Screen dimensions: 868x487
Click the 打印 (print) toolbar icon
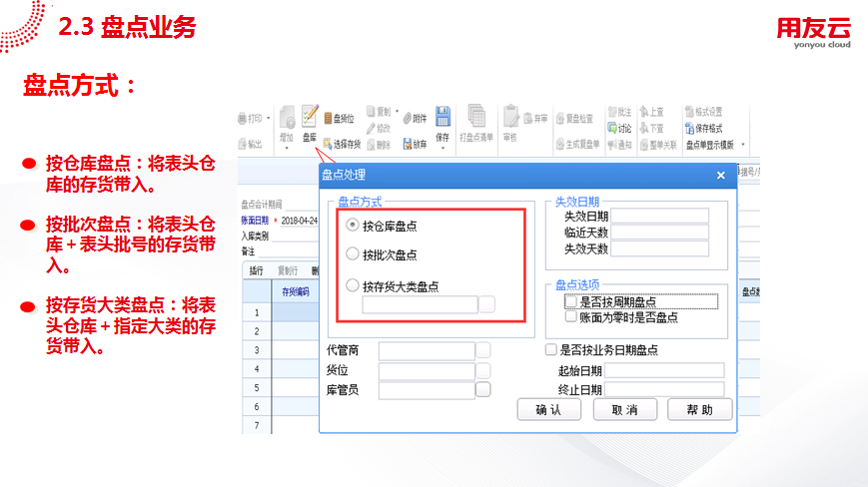(x=243, y=119)
